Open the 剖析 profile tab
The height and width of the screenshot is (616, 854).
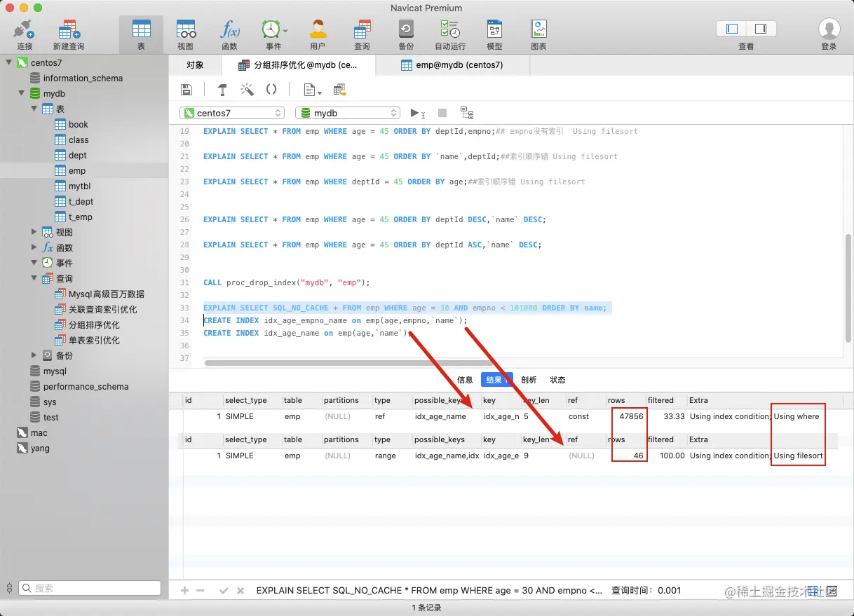pyautogui.click(x=529, y=380)
